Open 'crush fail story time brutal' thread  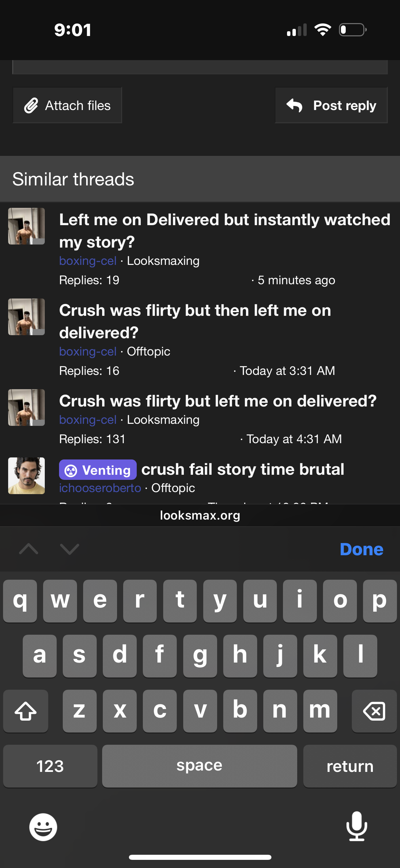coord(243,469)
